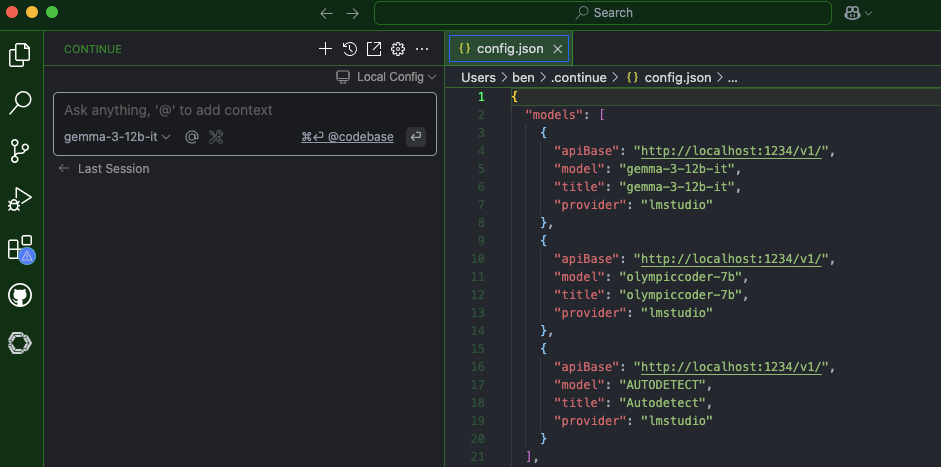Viewport: 941px width, 467px height.
Task: Open Run and Debug view
Action: click(x=20, y=199)
